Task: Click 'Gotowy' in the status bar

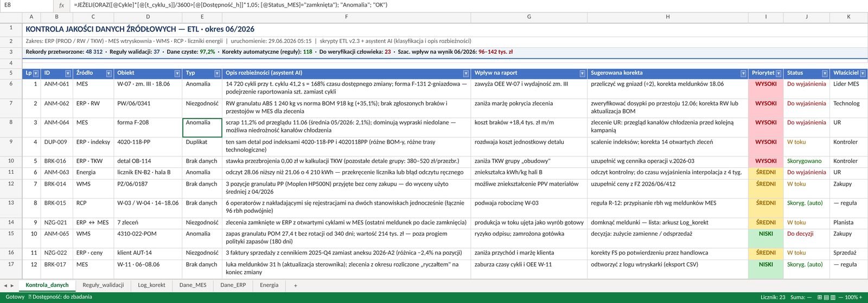Action: tap(15, 297)
